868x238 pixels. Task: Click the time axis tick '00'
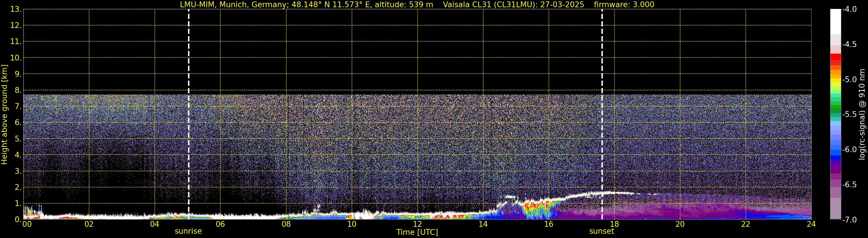tap(27, 224)
